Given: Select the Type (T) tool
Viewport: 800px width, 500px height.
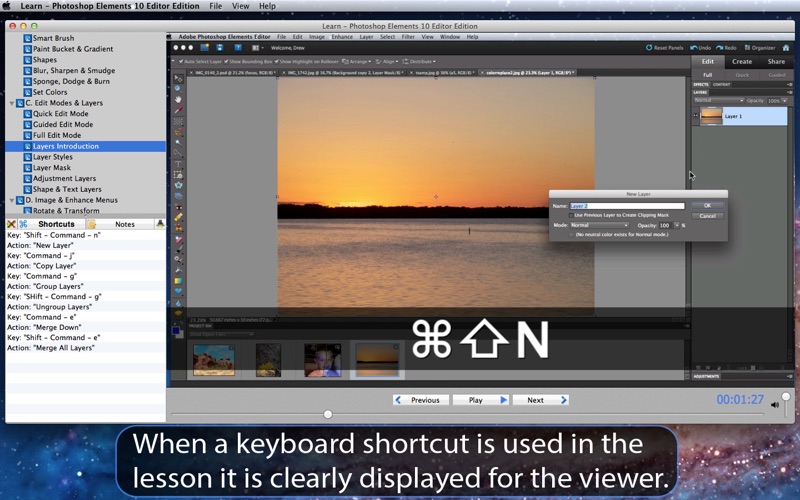Looking at the screenshot, I should click(178, 164).
